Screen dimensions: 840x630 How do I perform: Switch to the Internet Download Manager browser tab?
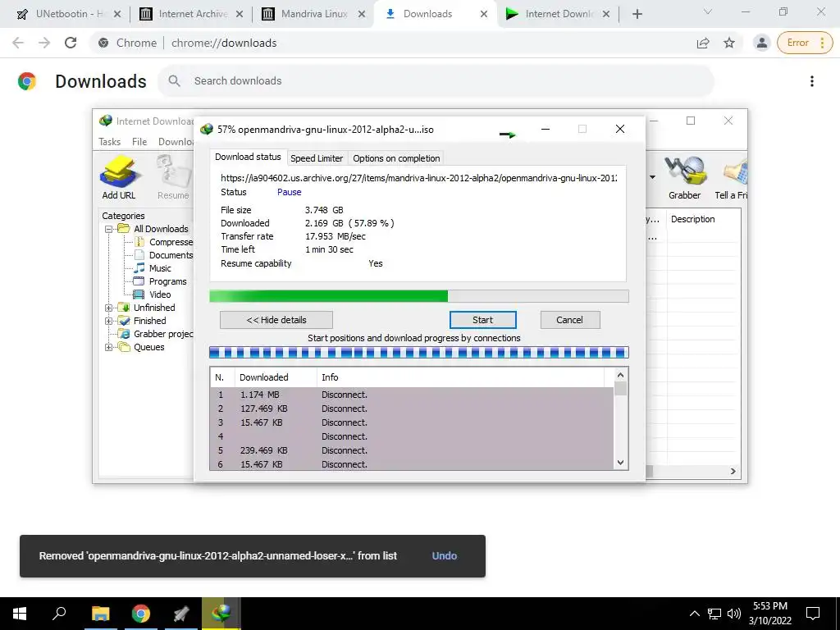(558, 14)
